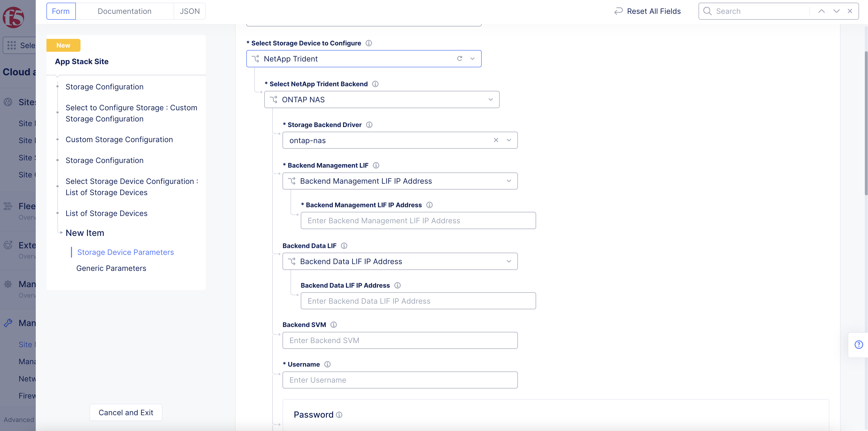Click info icon next to Storage Backend Driver
Screen dimensions: 868x431
tap(369, 125)
